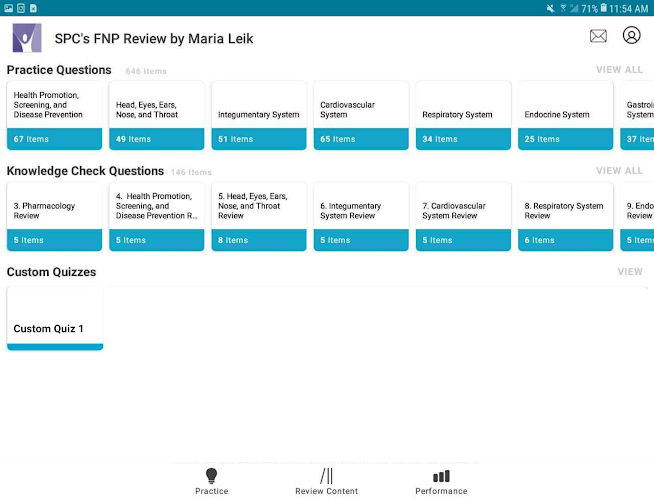Open the user profile icon

[631, 35]
